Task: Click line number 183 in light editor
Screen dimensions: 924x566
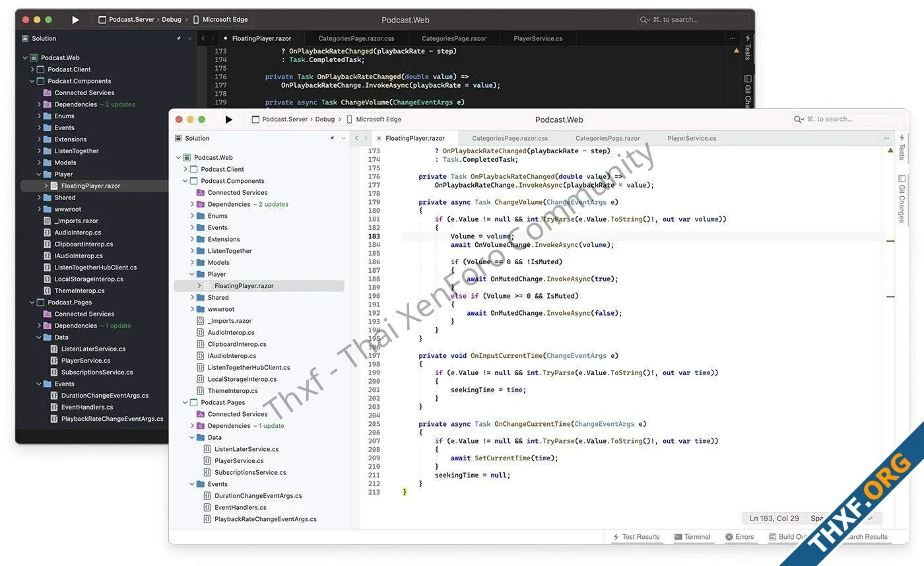Action: 374,236
